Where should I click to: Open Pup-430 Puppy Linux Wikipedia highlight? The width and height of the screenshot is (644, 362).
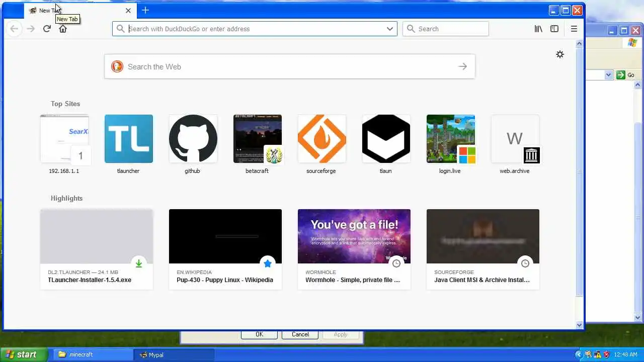point(225,249)
